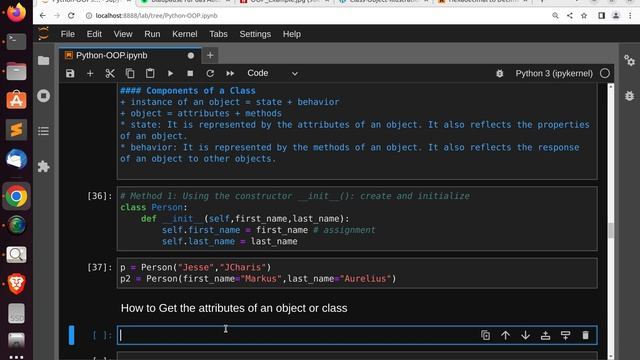The height and width of the screenshot is (360, 640).
Task: Open property inspector gears icon
Action: 629,61
